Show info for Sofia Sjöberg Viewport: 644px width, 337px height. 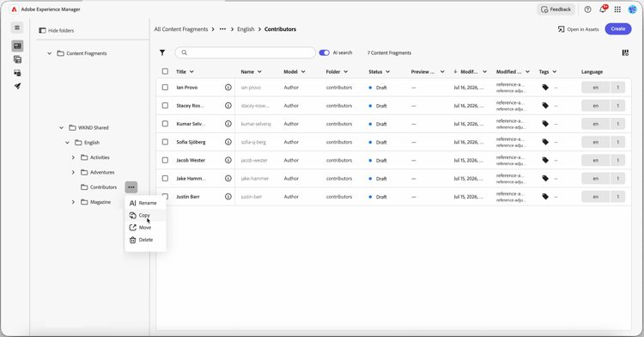[x=228, y=142]
